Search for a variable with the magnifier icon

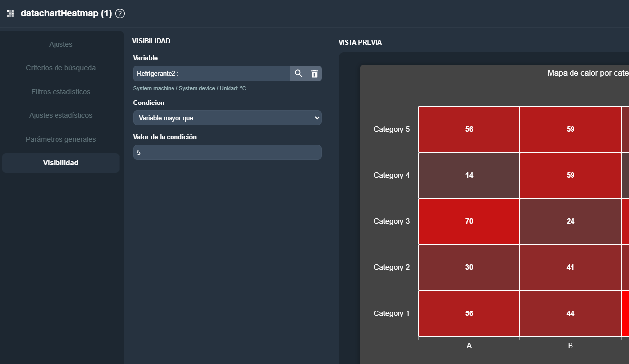[x=299, y=74]
